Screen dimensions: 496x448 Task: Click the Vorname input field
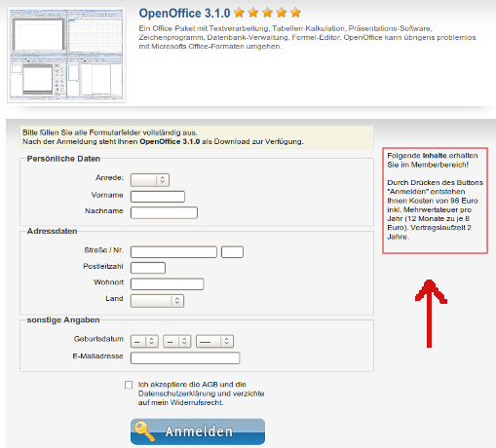point(158,197)
